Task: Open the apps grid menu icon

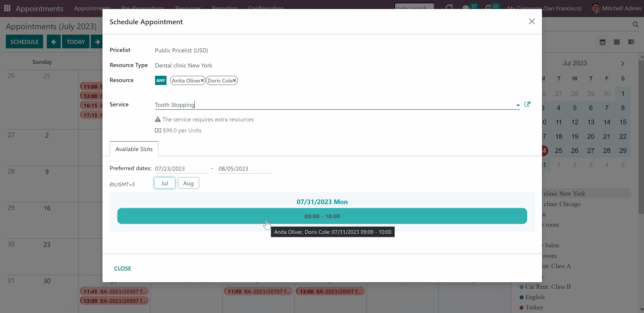Action: pyautogui.click(x=7, y=8)
